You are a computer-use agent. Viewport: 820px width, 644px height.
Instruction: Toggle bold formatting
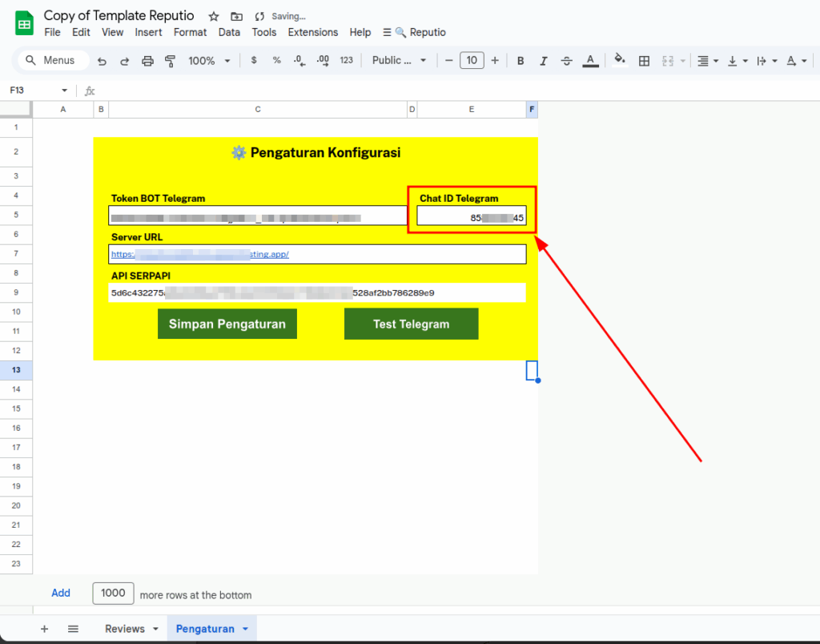click(521, 61)
